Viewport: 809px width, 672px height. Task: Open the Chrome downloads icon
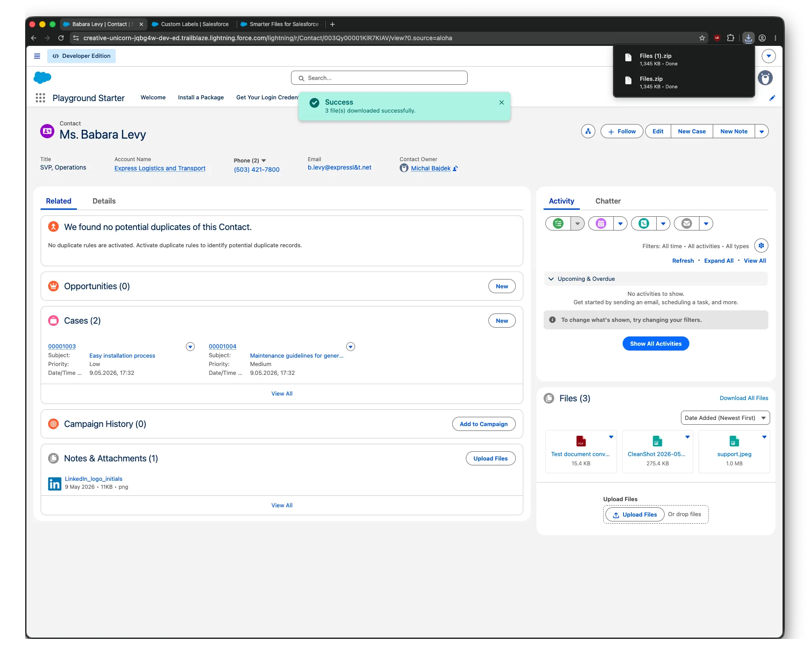click(x=748, y=38)
